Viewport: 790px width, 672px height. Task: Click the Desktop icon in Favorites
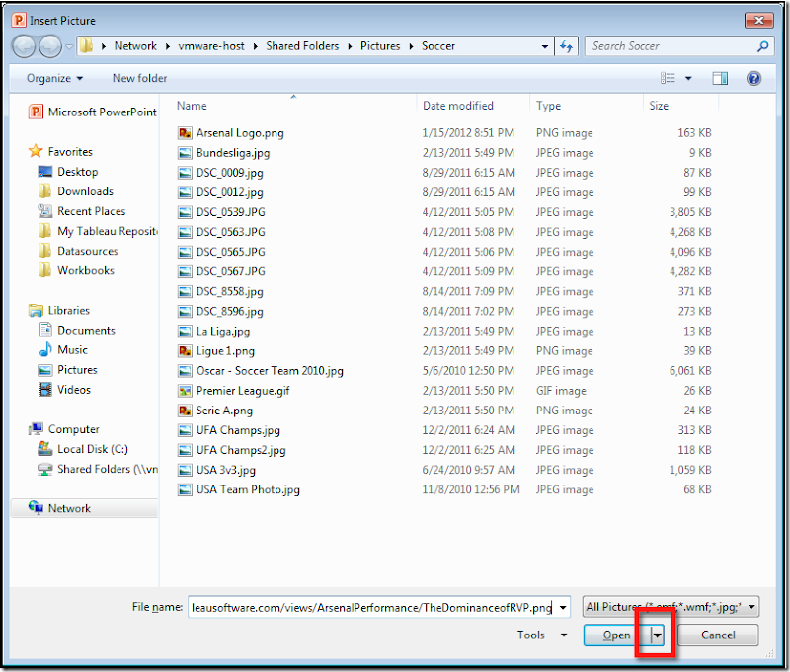pos(45,172)
